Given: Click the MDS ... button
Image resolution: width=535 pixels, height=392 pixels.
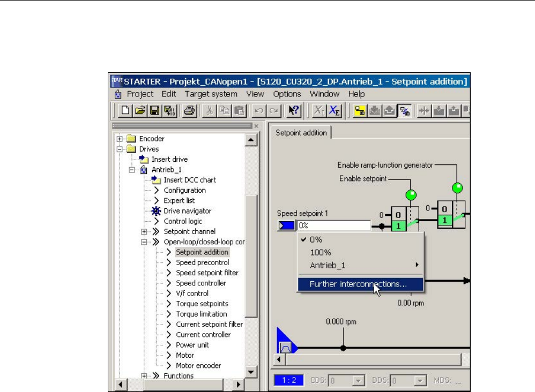Looking at the screenshot, I should [458, 381].
